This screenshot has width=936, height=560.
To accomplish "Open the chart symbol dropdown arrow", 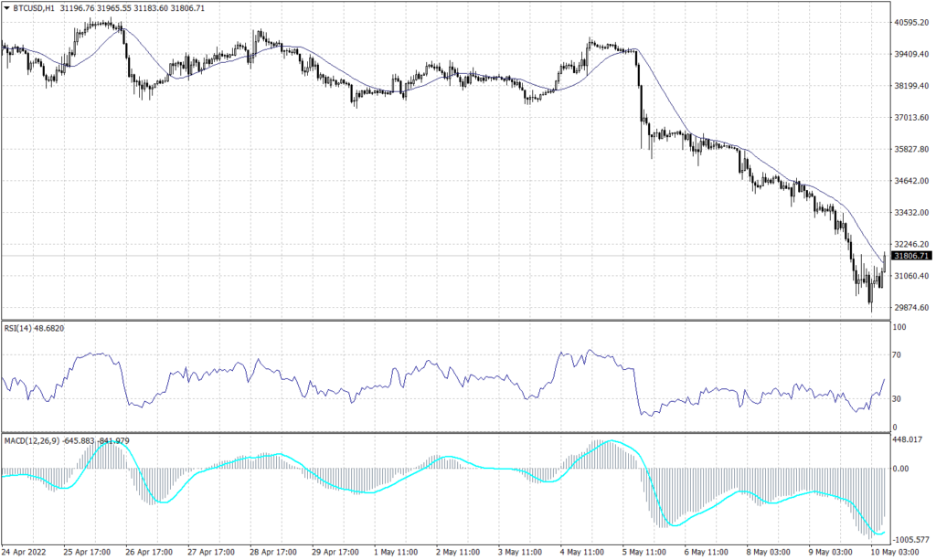I will tap(7, 7).
